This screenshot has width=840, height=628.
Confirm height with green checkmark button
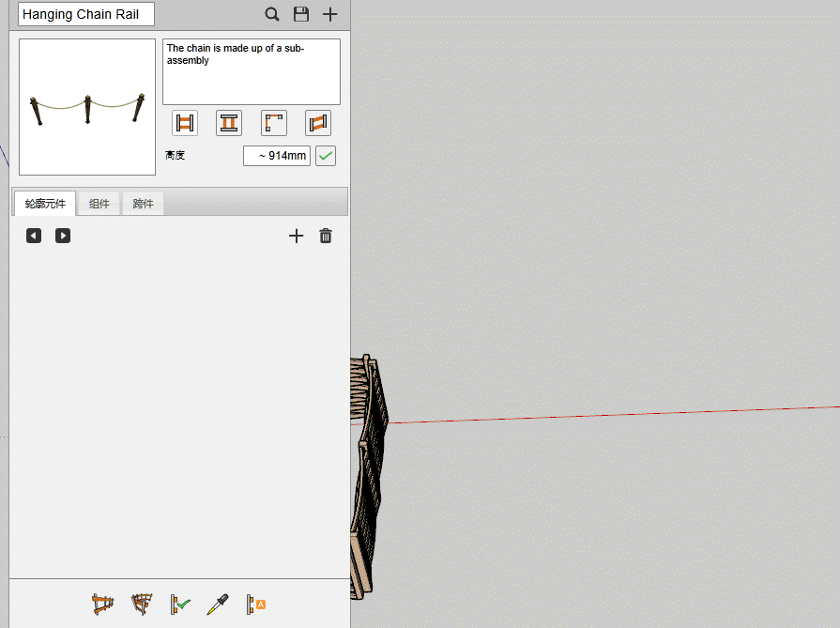click(x=326, y=156)
